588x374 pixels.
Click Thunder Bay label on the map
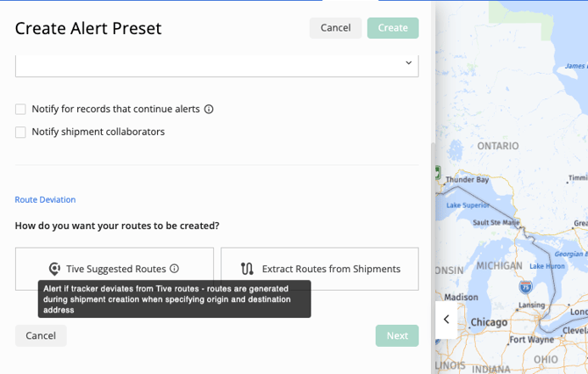467,180
